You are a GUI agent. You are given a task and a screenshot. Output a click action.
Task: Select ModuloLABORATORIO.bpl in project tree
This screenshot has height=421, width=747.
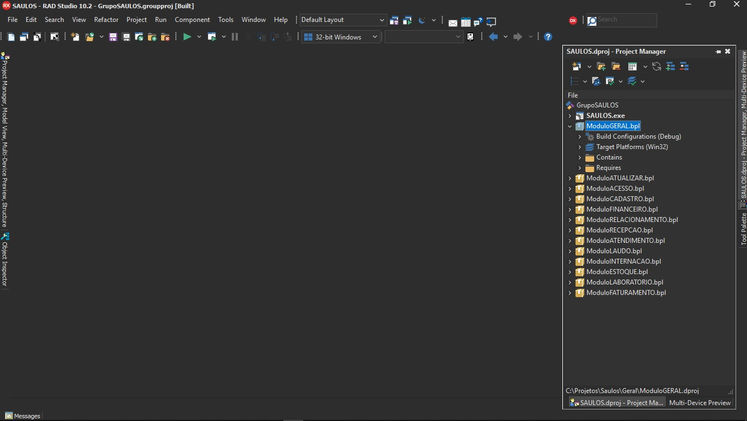624,282
